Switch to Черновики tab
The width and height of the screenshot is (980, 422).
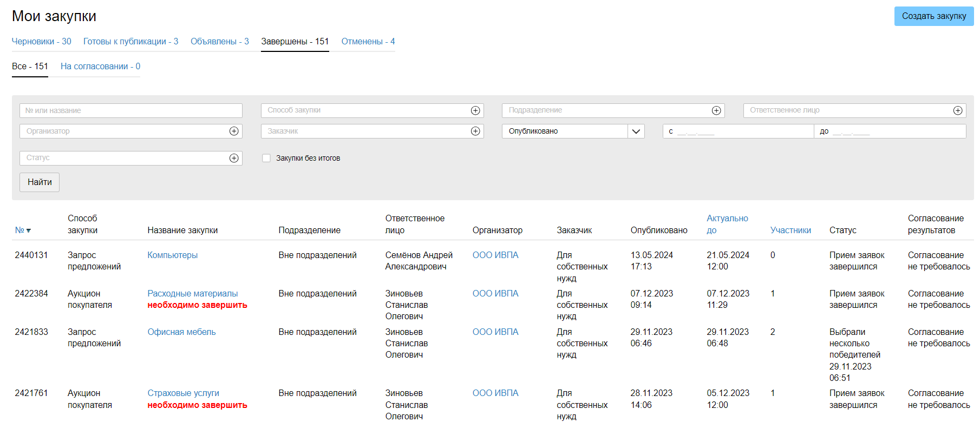(x=42, y=42)
